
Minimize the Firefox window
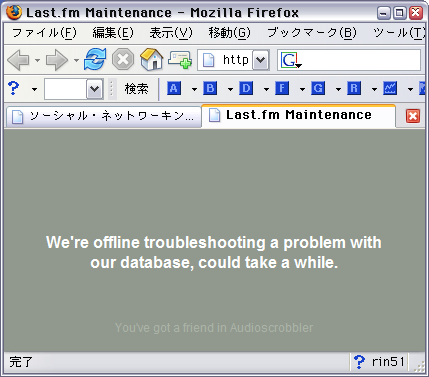click(x=383, y=13)
